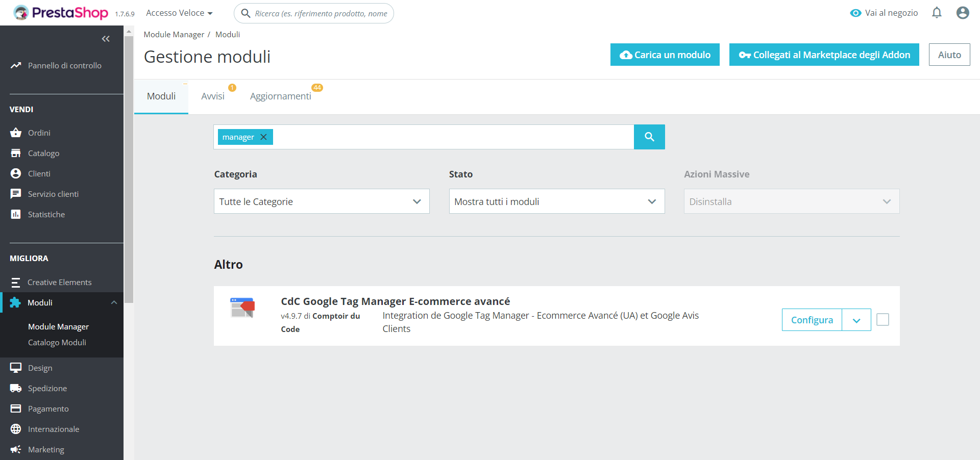Click the Clienti person icon
The image size is (980, 460).
coord(16,173)
